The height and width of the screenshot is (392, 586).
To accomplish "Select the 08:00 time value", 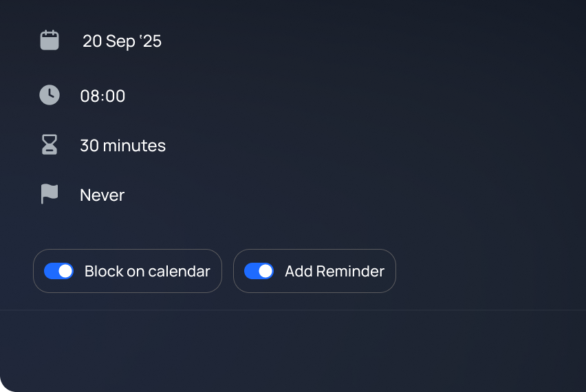I will pos(102,96).
